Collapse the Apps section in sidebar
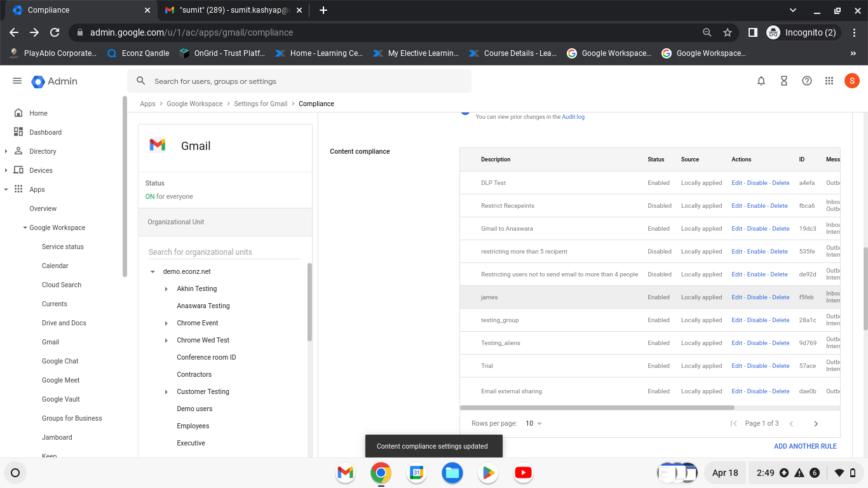 6,189
